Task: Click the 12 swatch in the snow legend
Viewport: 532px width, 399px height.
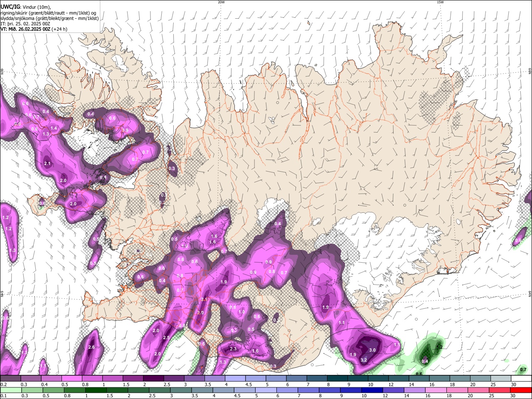Action: (399, 379)
